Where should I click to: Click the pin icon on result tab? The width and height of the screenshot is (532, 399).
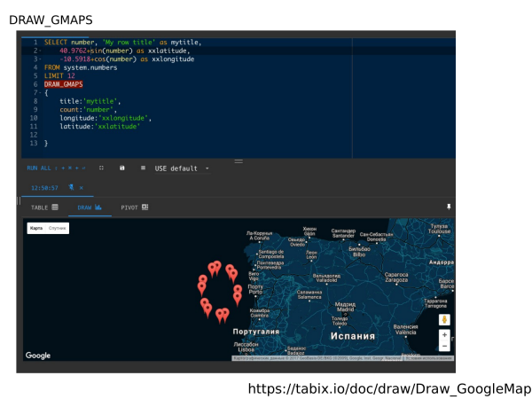click(x=71, y=188)
